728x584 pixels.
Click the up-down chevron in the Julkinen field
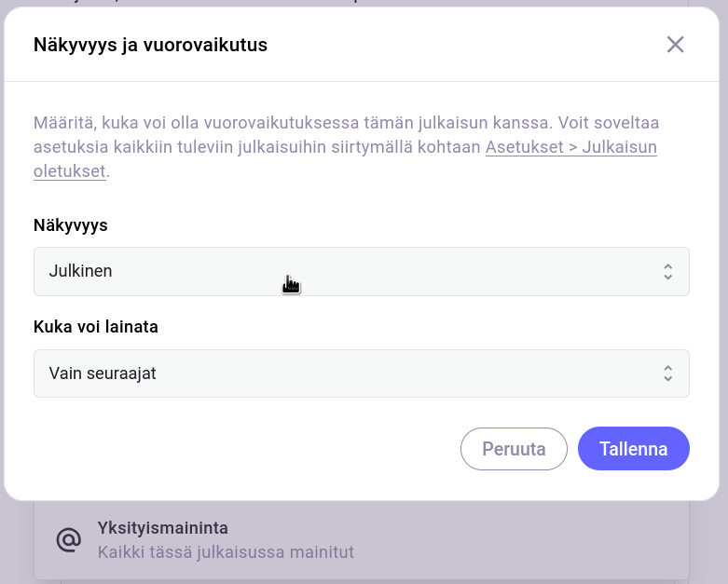pyautogui.click(x=667, y=272)
